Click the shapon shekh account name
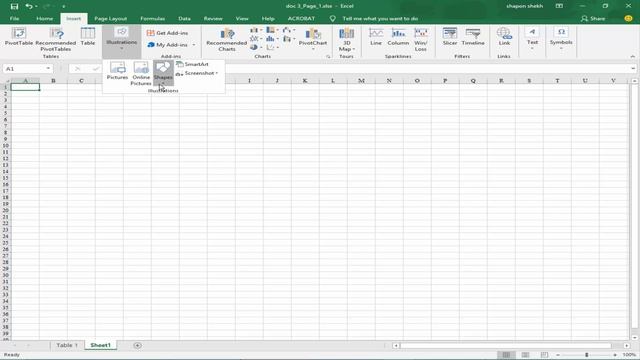Image resolution: width=640 pixels, height=360 pixels. pyautogui.click(x=524, y=6)
